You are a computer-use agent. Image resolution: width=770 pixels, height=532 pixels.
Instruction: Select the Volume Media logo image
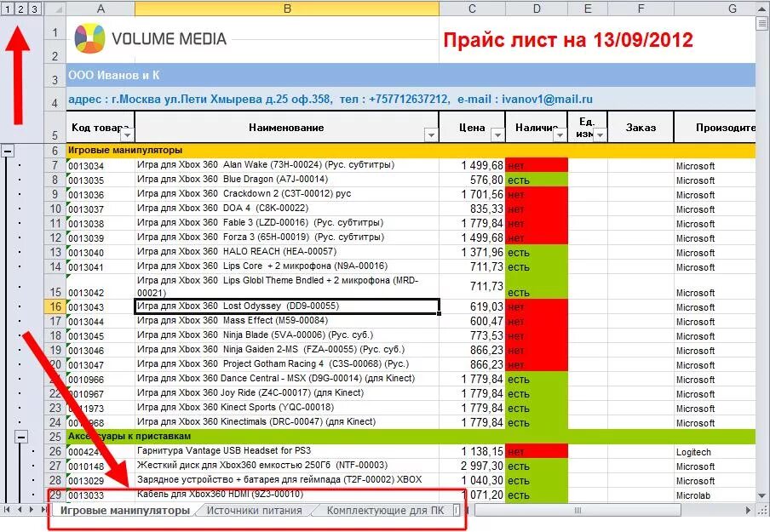click(151, 38)
